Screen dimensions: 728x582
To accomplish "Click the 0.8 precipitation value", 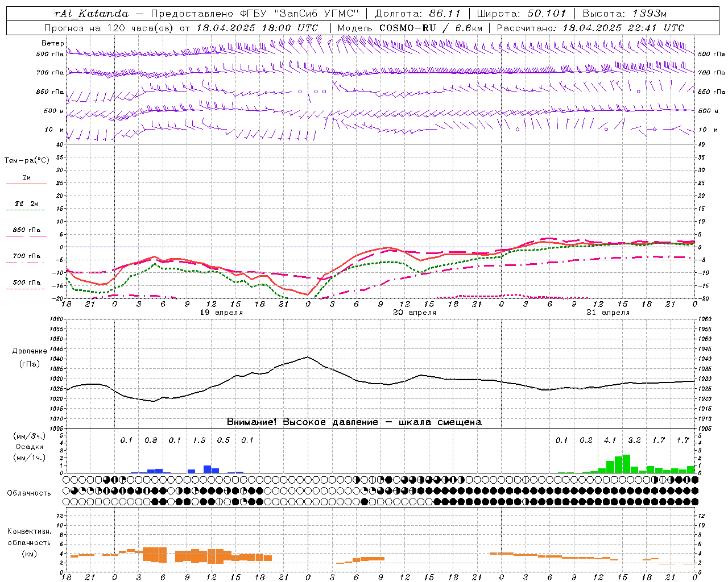I will pos(151,440).
